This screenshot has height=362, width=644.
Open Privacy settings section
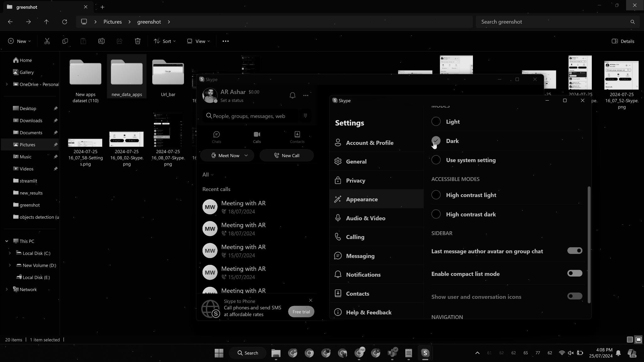[x=376, y=180]
